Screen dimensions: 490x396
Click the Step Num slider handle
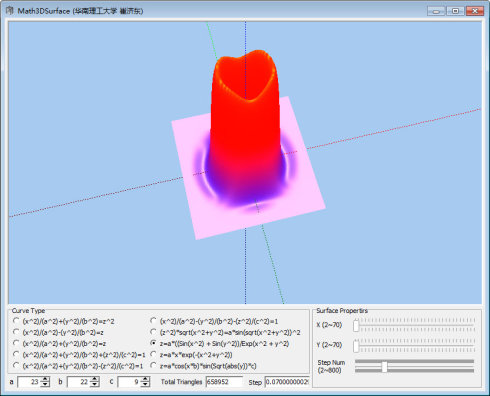[x=384, y=366]
